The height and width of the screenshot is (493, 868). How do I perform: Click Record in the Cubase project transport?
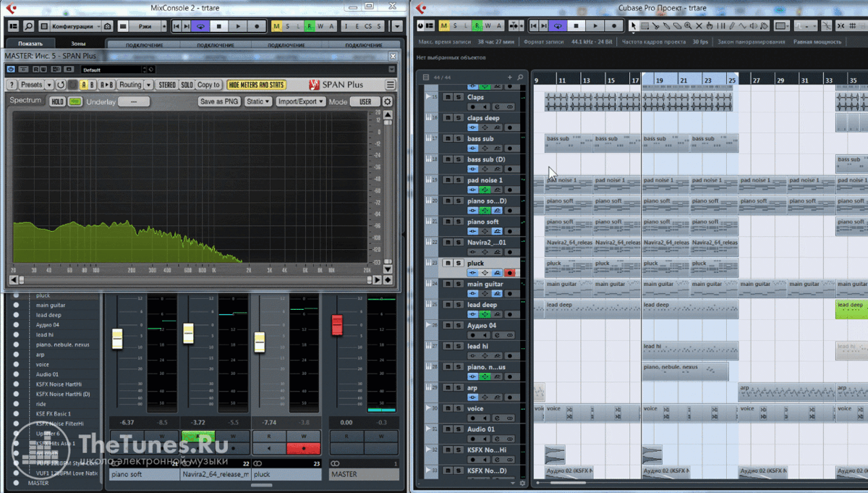point(614,25)
